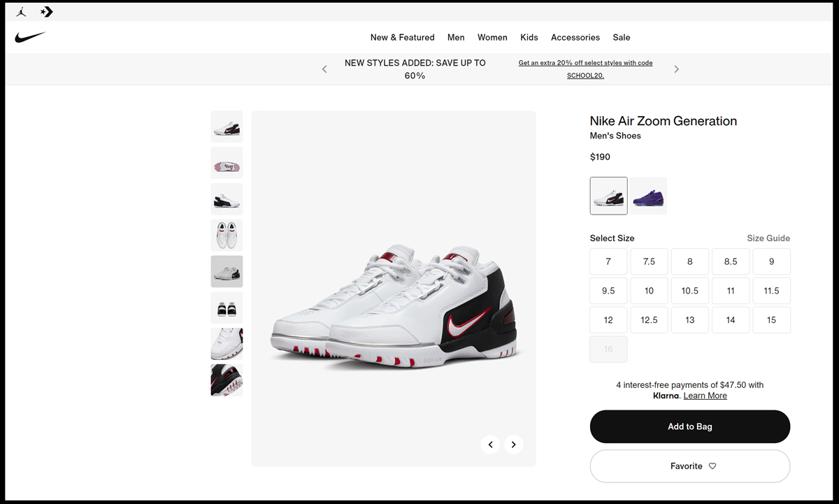
Task: Go to Nike home via swoosh logo
Action: 30,38
